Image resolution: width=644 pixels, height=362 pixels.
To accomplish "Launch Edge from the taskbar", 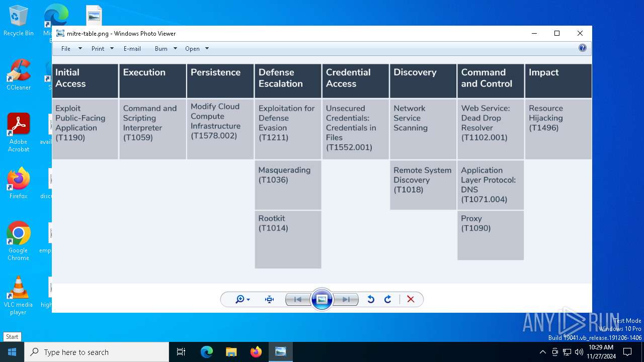I will pyautogui.click(x=207, y=352).
